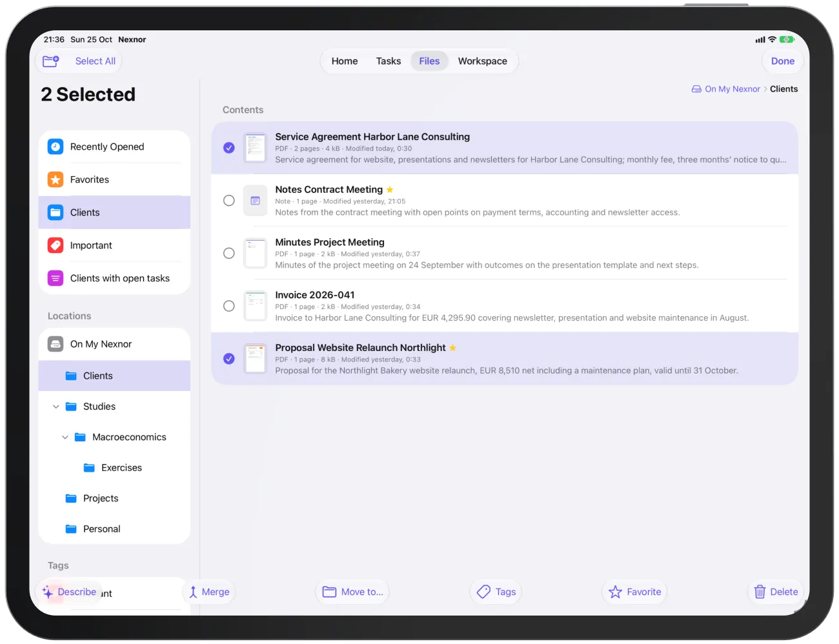
Task: Go to On My Nexnor breadcrumb
Action: (x=726, y=89)
